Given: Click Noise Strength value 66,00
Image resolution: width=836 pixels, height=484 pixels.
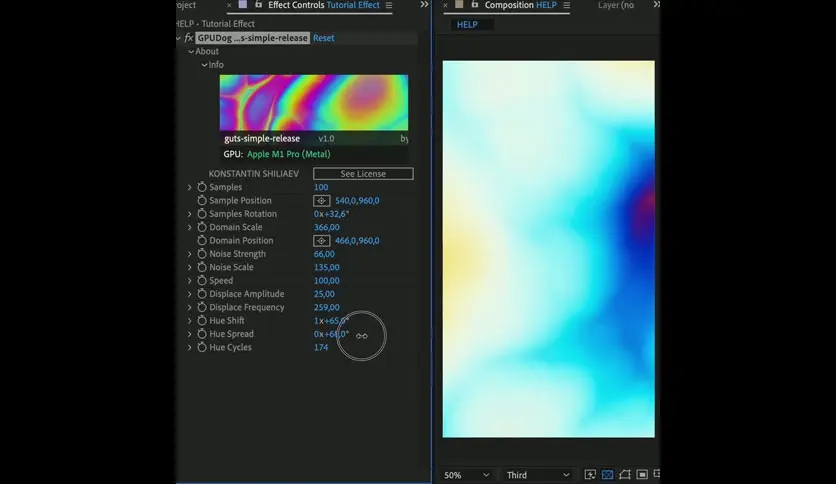Looking at the screenshot, I should point(324,254).
